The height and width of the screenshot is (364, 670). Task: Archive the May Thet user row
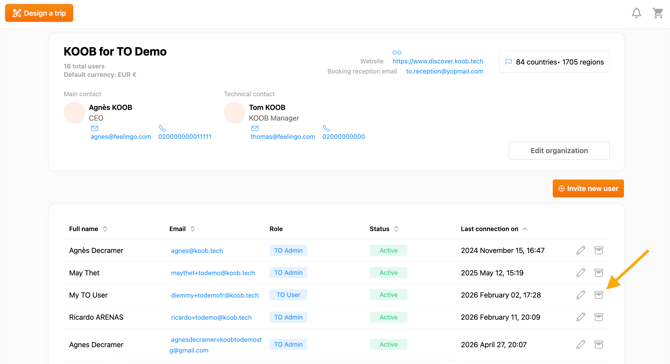tap(599, 273)
